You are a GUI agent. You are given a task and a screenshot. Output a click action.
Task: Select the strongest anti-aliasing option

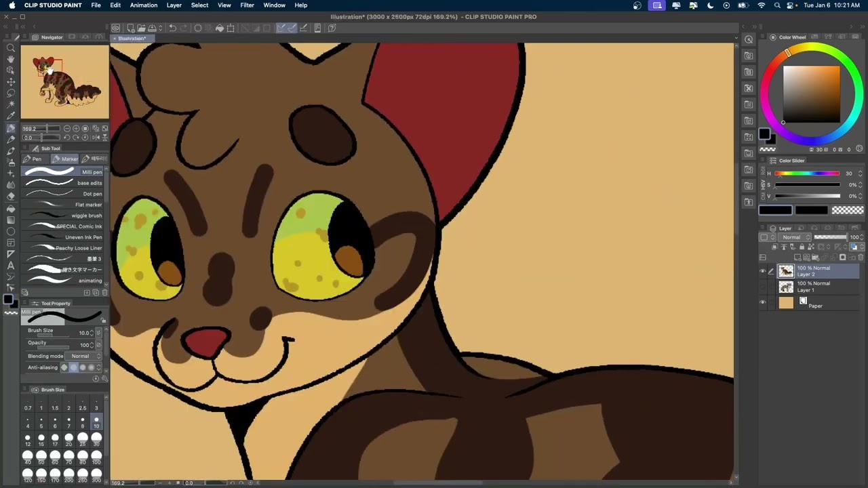click(x=92, y=367)
